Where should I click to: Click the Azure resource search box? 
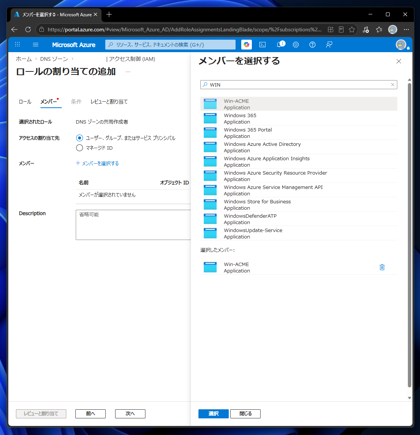click(170, 45)
